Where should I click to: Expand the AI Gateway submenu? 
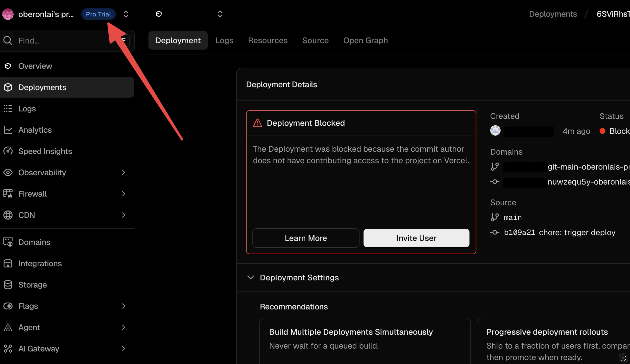123,349
